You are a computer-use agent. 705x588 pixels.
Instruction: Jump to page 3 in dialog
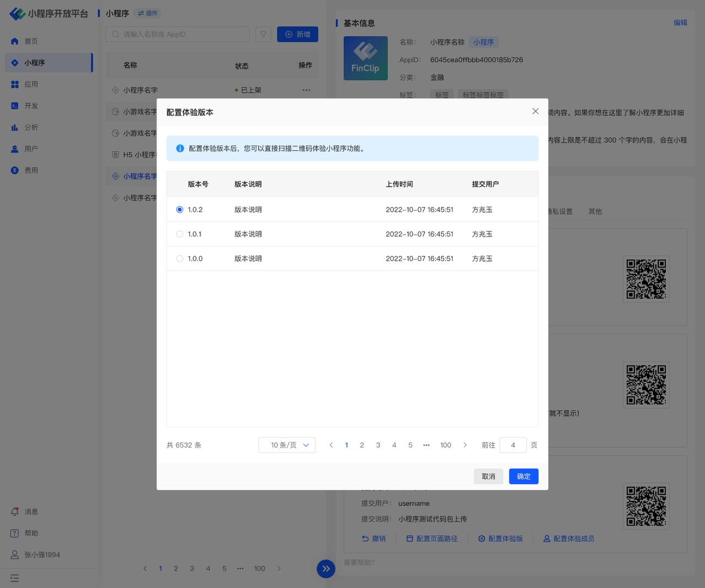[x=378, y=445]
